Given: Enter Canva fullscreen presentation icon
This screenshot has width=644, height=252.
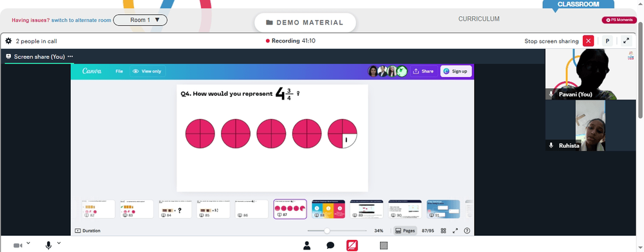Looking at the screenshot, I should 455,231.
